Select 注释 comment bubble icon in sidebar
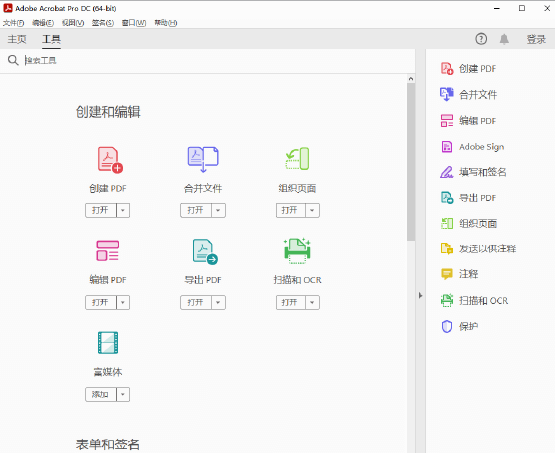The width and height of the screenshot is (555, 453). [447, 274]
